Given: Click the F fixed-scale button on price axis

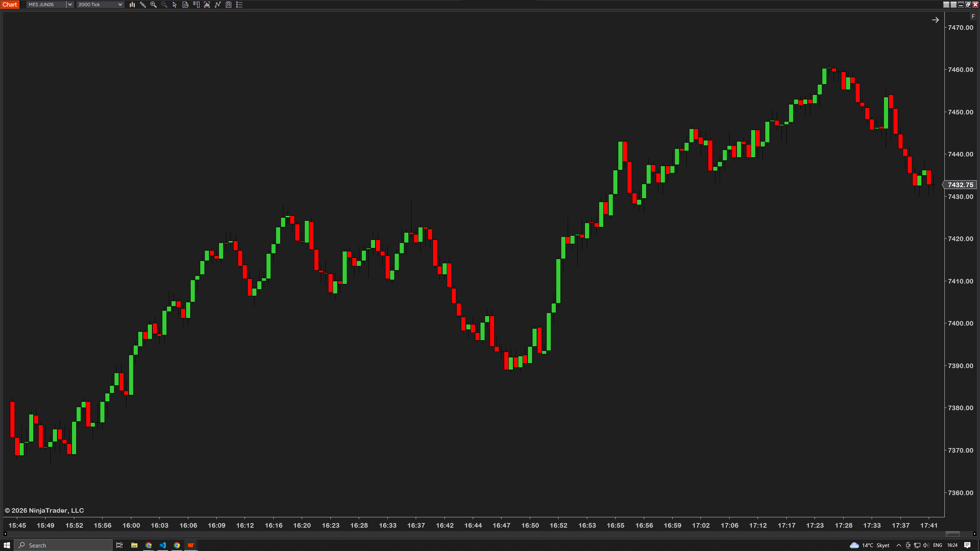Looking at the screenshot, I should (x=973, y=16).
